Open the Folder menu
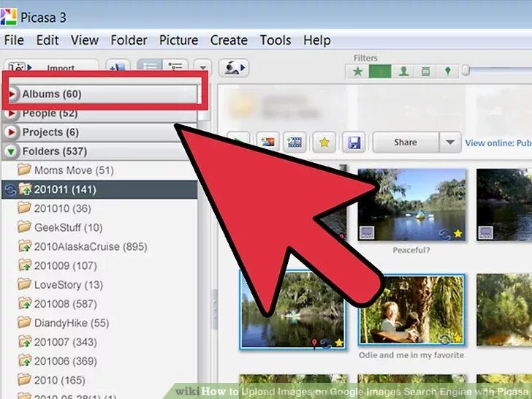 point(129,40)
